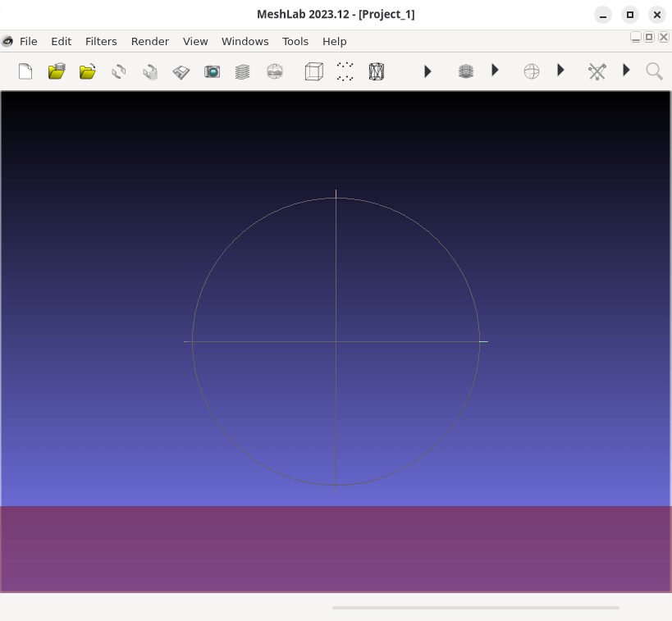
Task: Take a snapshot with the camera icon
Action: pos(213,71)
